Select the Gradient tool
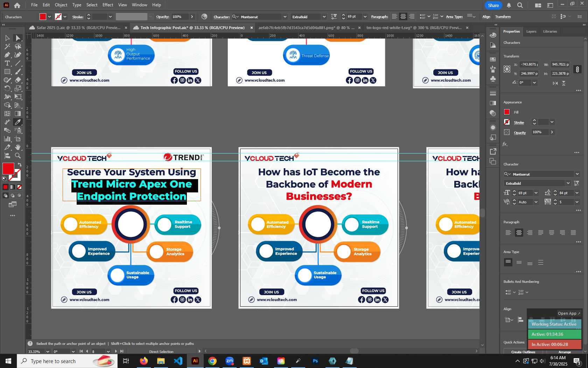This screenshot has height=368, width=588. (18, 114)
